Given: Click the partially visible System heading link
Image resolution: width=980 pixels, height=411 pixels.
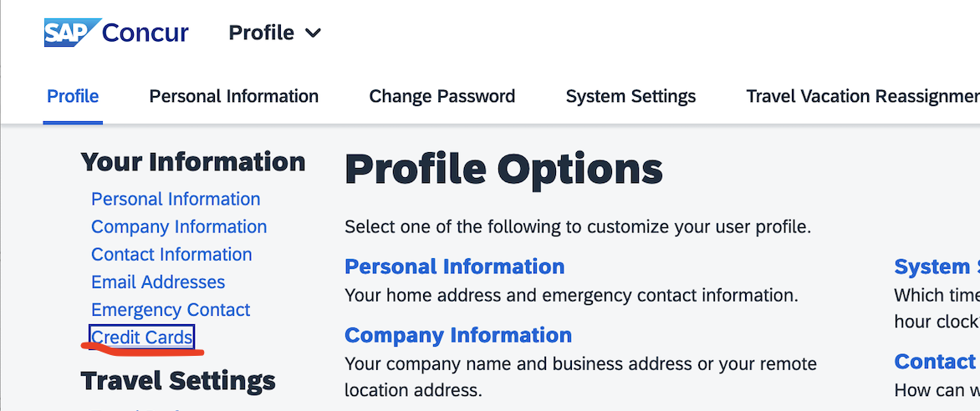Looking at the screenshot, I should [x=937, y=266].
